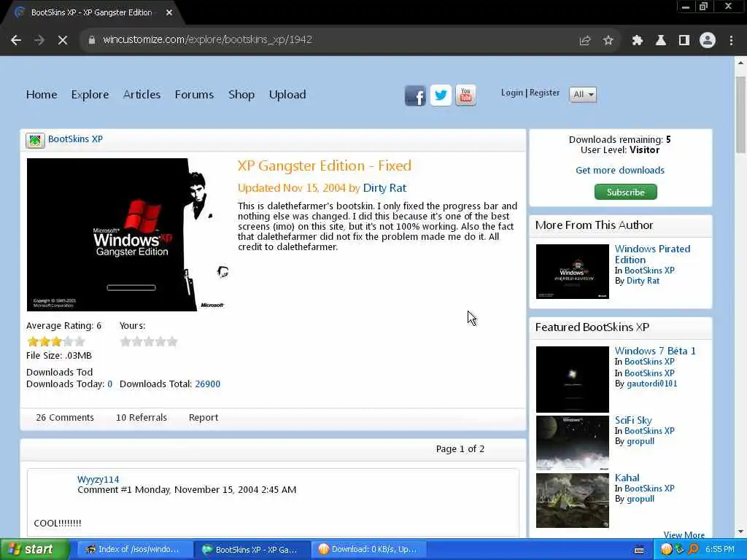Click the Get more downloads link

point(620,171)
